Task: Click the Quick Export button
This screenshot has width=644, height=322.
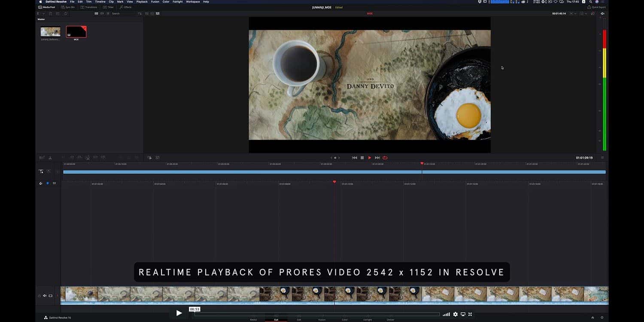Action: (597, 7)
